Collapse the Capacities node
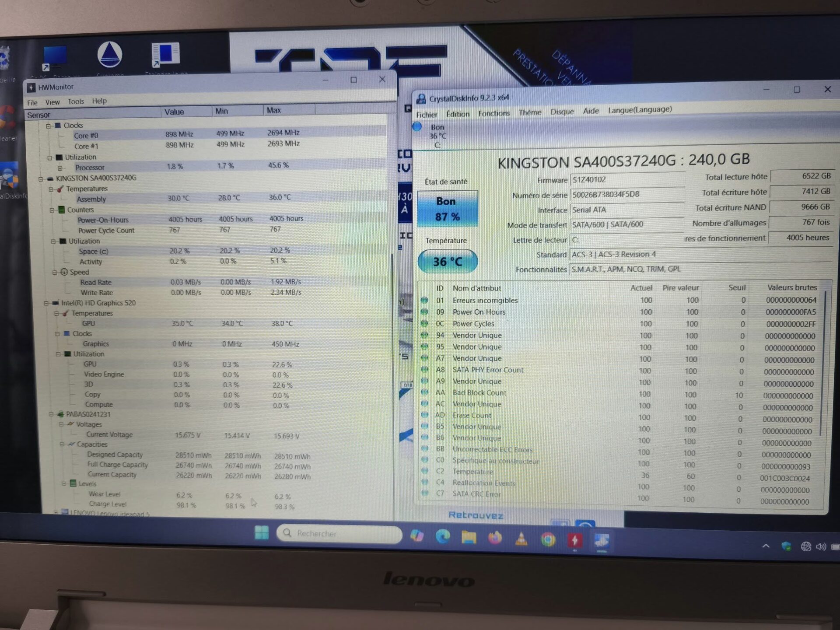 pos(62,444)
